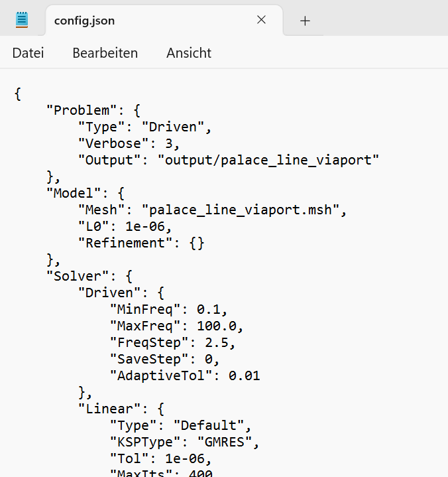Click the output/palace_line_viaport path text

pyautogui.click(x=268, y=160)
